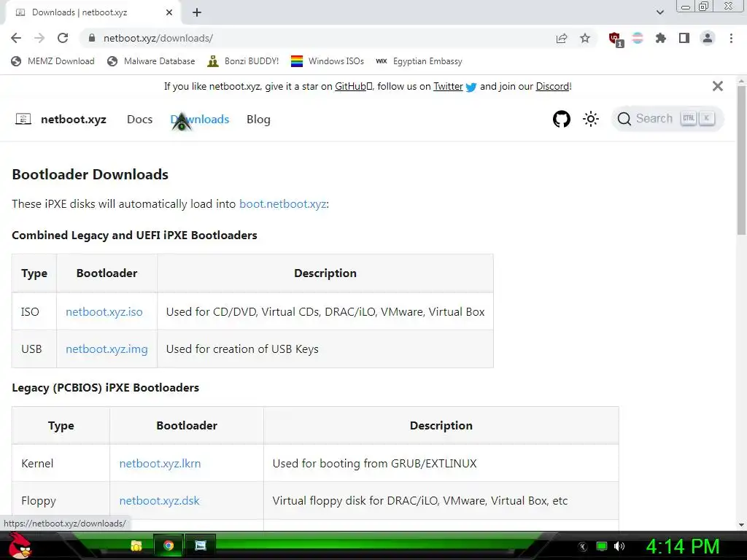Download netboot.xyz.img bootloader
The height and width of the screenshot is (560, 747).
click(x=107, y=349)
